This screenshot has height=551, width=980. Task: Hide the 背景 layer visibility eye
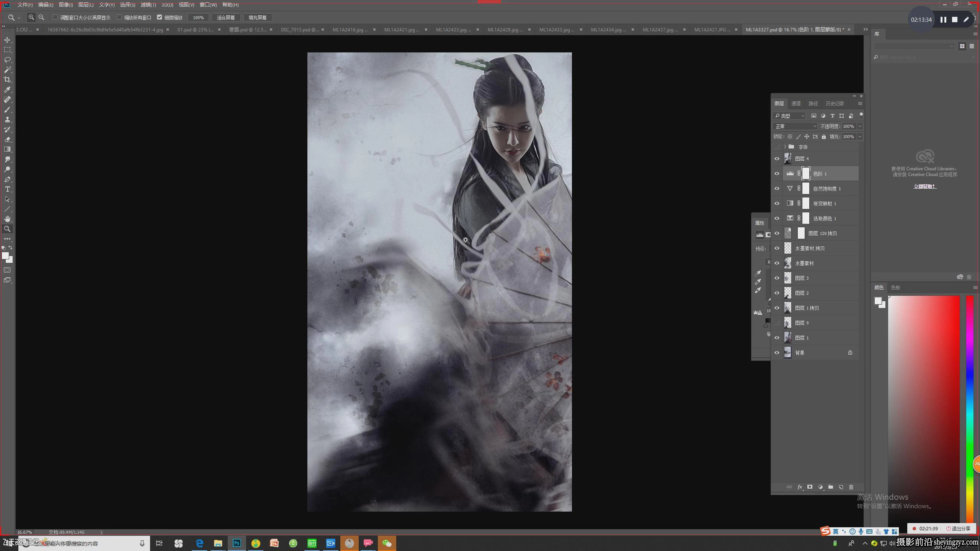(777, 353)
